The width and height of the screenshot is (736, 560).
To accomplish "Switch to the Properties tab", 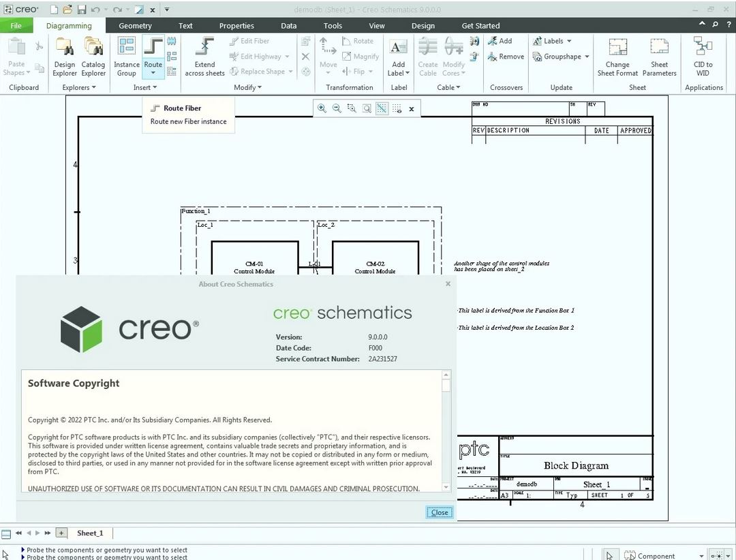I will 236,26.
